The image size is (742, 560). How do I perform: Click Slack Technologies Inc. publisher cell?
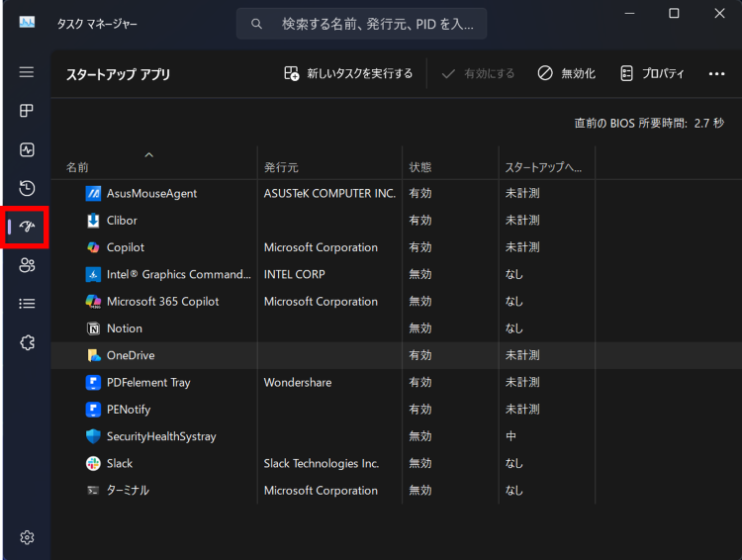(x=322, y=463)
